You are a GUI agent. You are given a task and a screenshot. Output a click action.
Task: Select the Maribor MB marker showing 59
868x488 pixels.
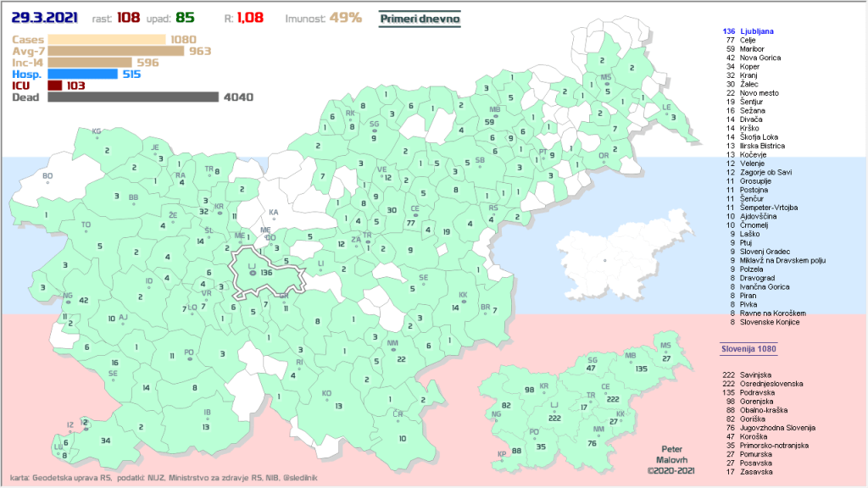494,111
